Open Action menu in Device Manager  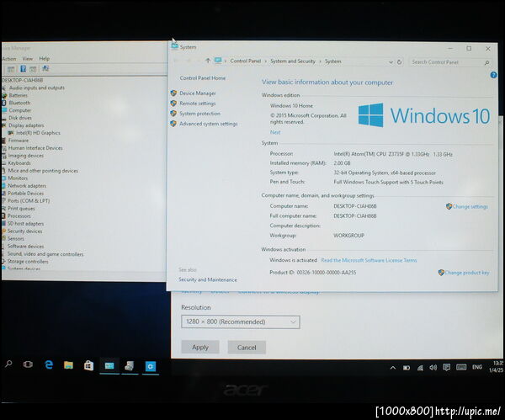click(8, 59)
